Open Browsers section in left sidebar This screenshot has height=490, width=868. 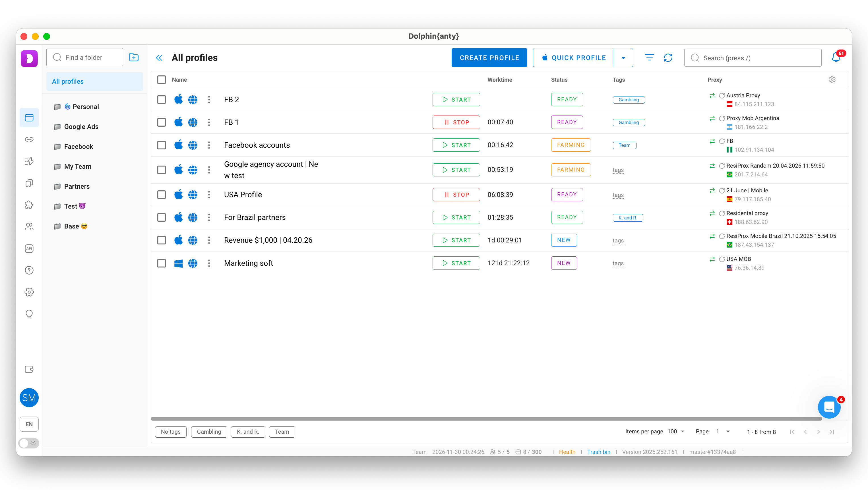point(29,118)
